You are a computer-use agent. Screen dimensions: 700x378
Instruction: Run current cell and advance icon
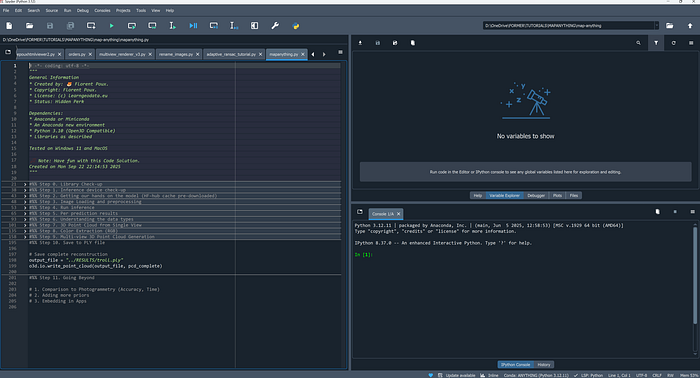point(152,26)
